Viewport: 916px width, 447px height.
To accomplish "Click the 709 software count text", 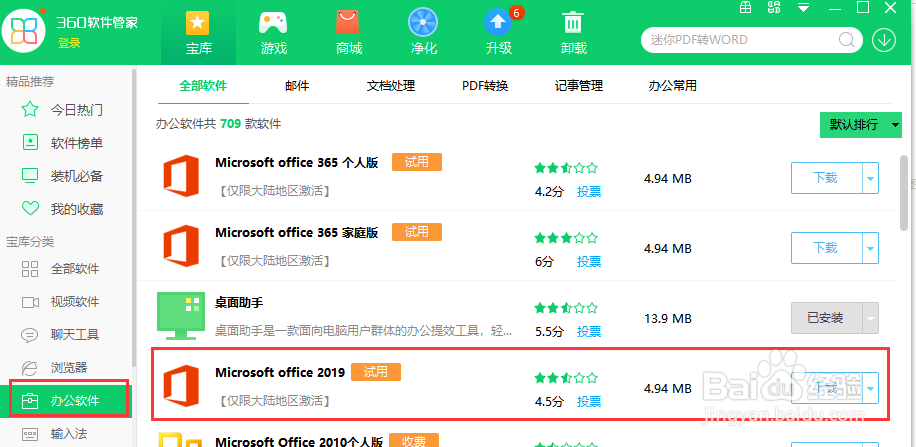I will tap(230, 124).
